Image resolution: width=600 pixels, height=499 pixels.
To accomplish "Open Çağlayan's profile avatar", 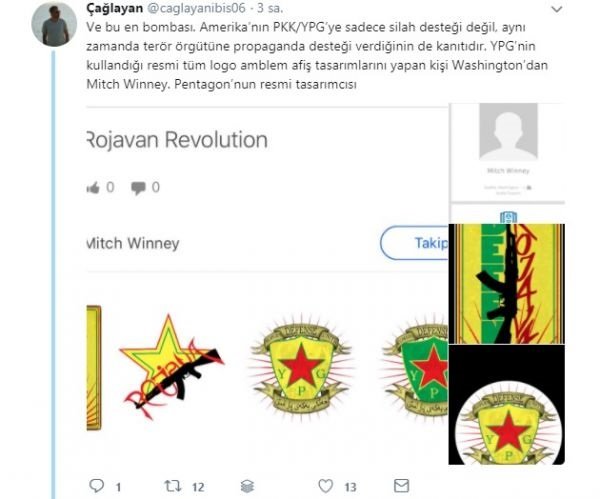I will click(54, 24).
